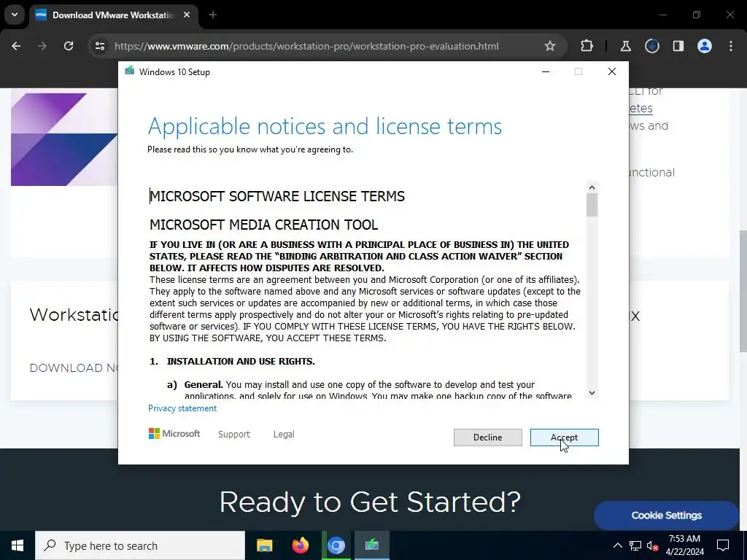View site information icon in address bar
Screen dimensions: 747x560
click(x=99, y=46)
